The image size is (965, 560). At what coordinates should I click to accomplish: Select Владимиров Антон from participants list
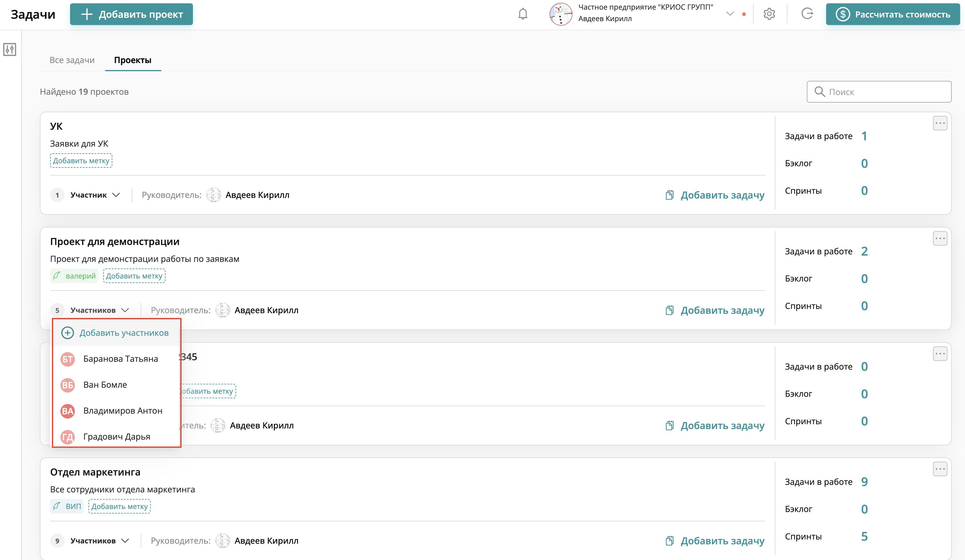tap(123, 411)
